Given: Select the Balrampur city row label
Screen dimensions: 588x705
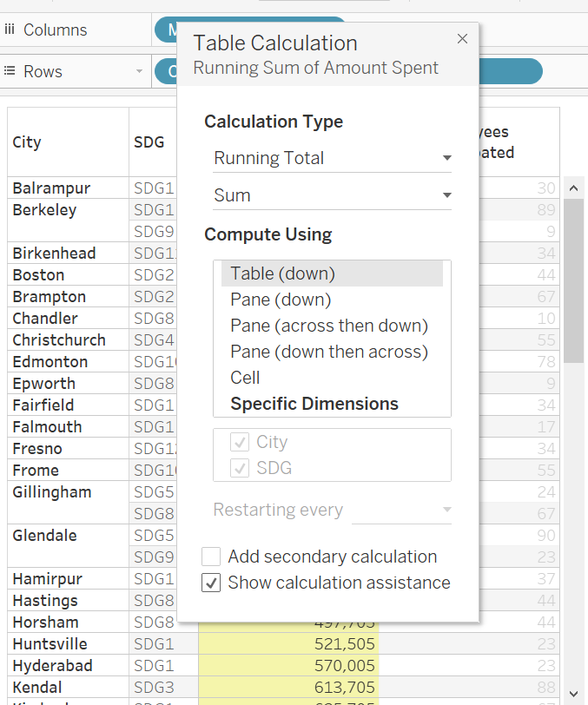Looking at the screenshot, I should 51,188.
